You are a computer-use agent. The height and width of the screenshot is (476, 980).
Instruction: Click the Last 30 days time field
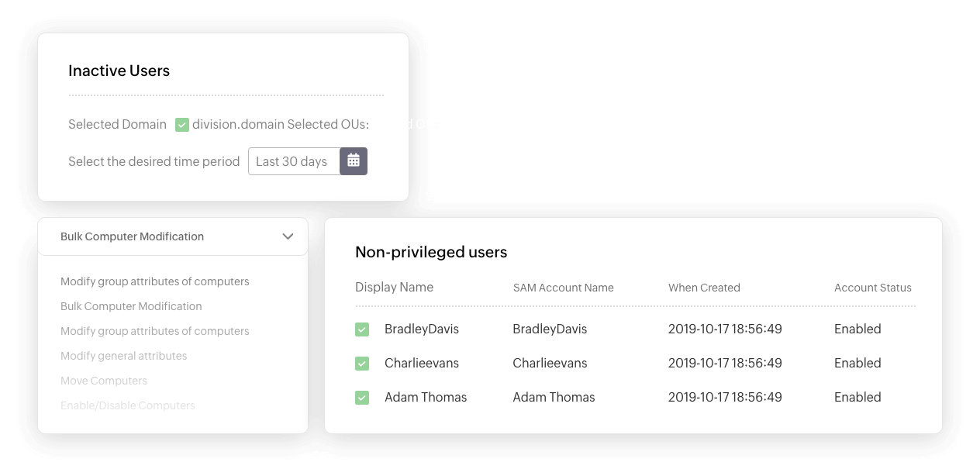[x=293, y=161]
